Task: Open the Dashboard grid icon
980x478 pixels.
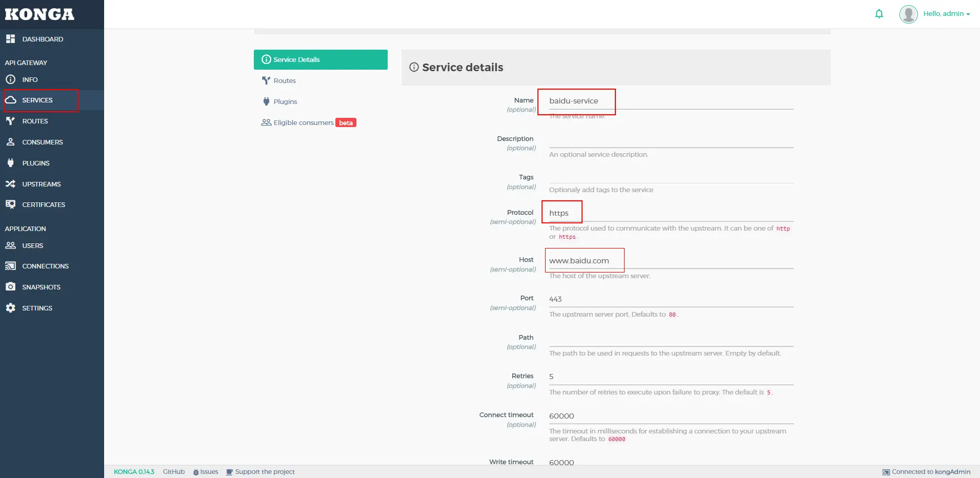Action: click(10, 39)
